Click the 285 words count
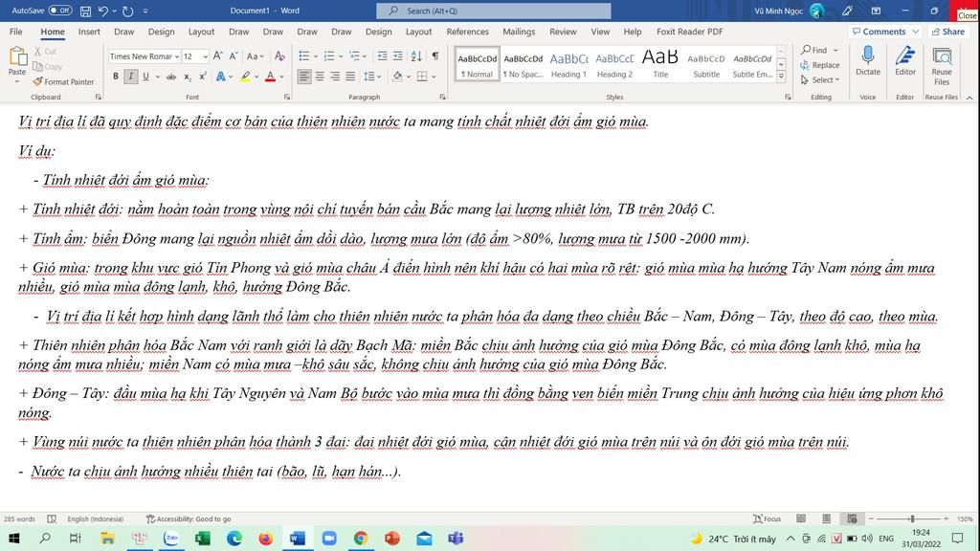 [x=19, y=518]
